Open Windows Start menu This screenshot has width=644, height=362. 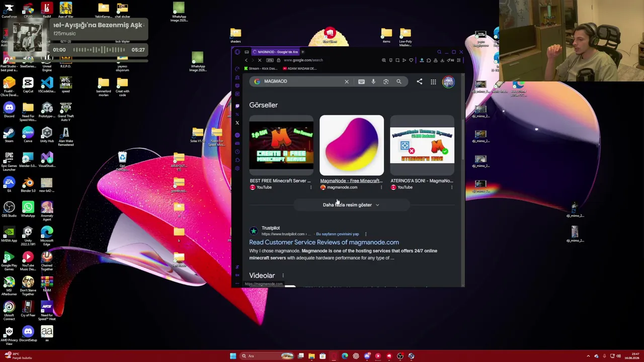pyautogui.click(x=233, y=356)
